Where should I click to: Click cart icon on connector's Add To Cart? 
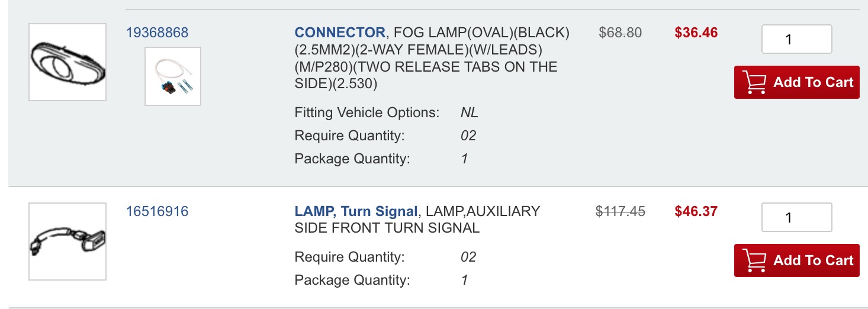[x=755, y=82]
